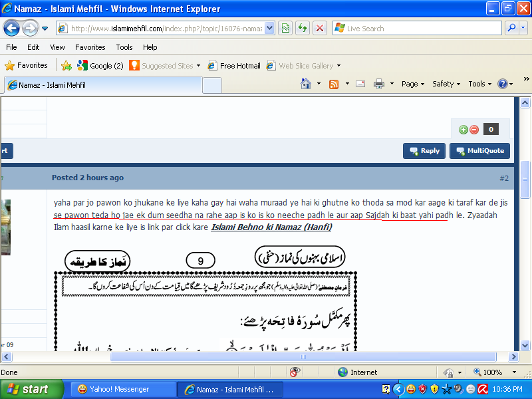The width and height of the screenshot is (532, 399).
Task: Click the green plus reputation icon
Action: pos(464,130)
